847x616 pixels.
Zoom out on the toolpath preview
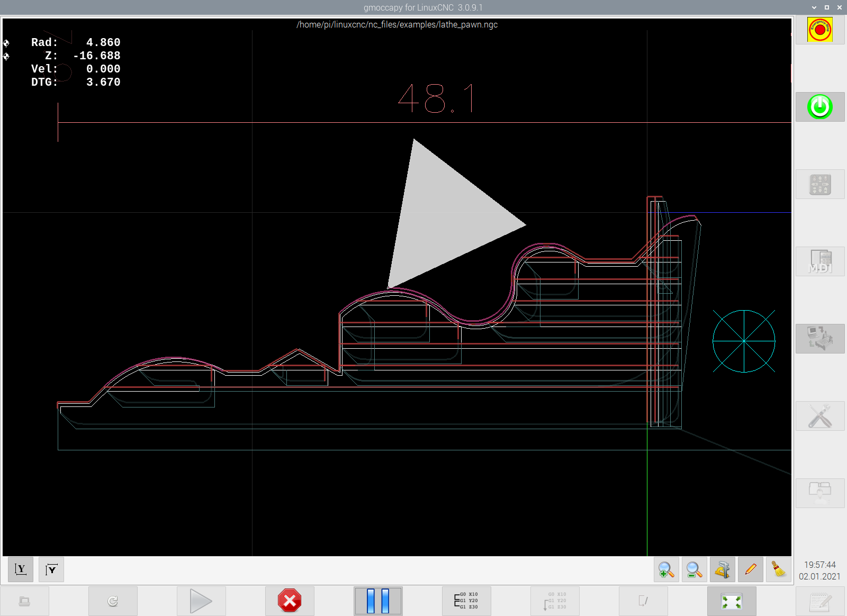[x=694, y=569]
